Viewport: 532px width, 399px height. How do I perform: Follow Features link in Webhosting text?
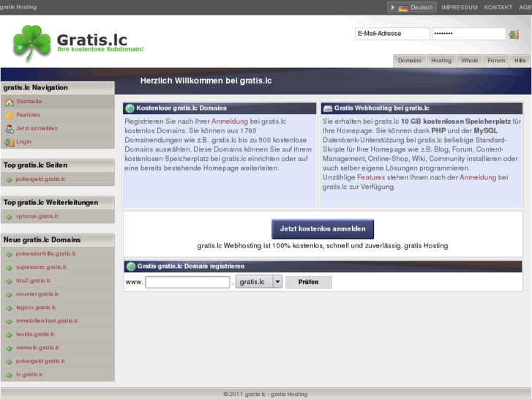pos(371,178)
